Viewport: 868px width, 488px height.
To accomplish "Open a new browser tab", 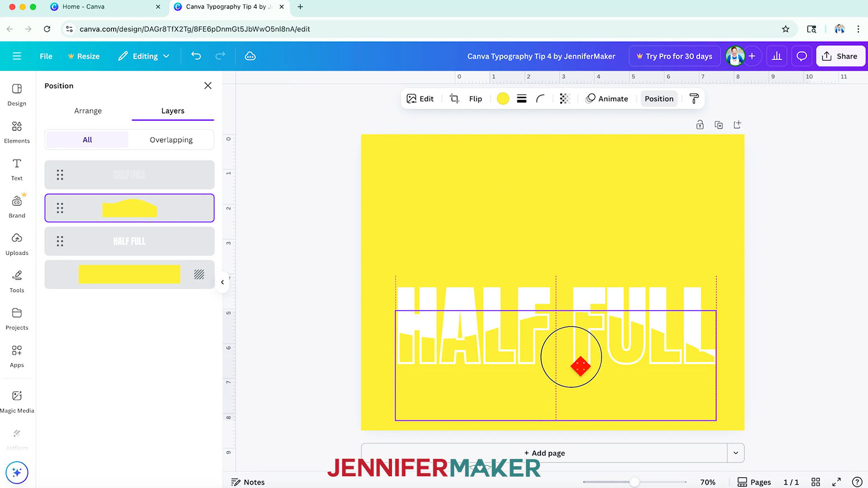I will point(300,7).
